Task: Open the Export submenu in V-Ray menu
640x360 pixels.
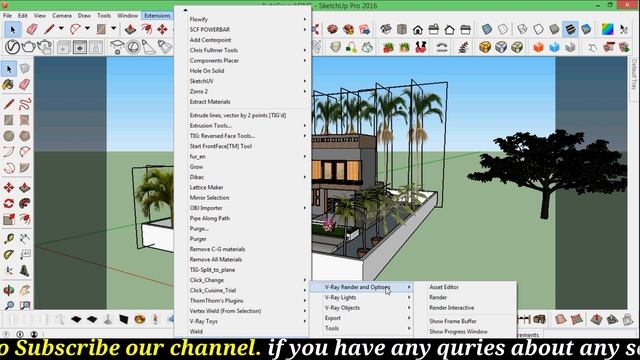Action: 362,318
